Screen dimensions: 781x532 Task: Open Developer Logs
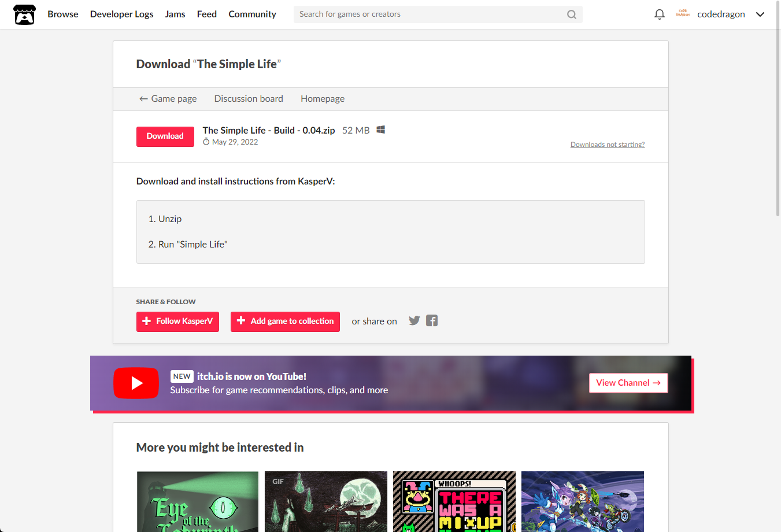(x=122, y=14)
